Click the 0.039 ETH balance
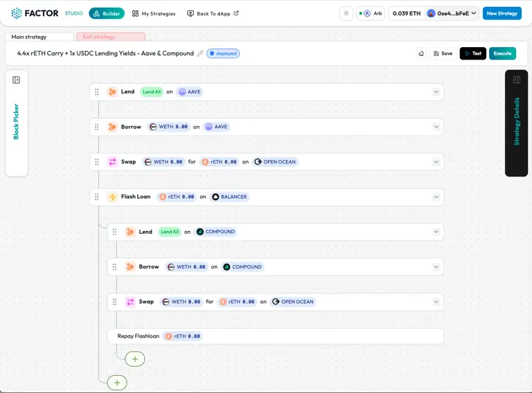 coord(407,14)
